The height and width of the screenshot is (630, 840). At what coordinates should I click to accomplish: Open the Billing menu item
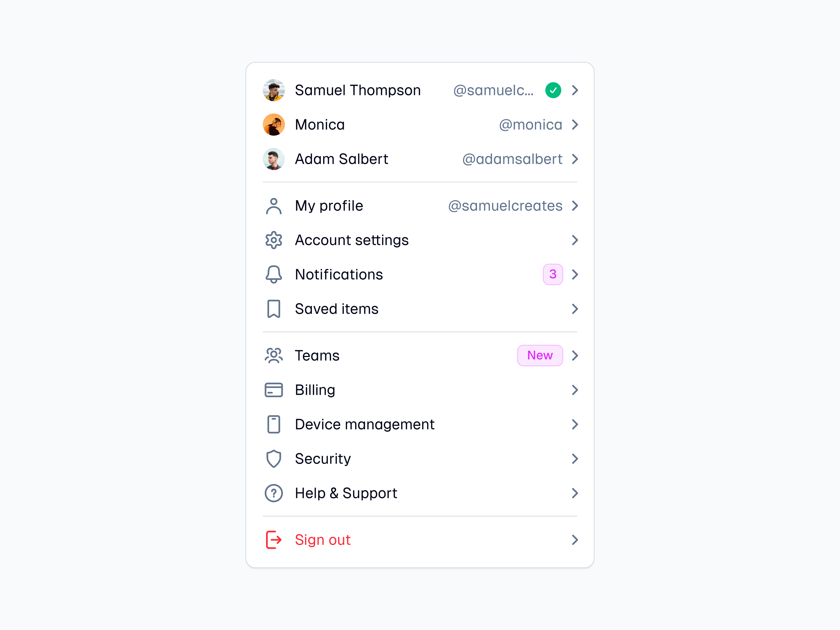click(315, 390)
